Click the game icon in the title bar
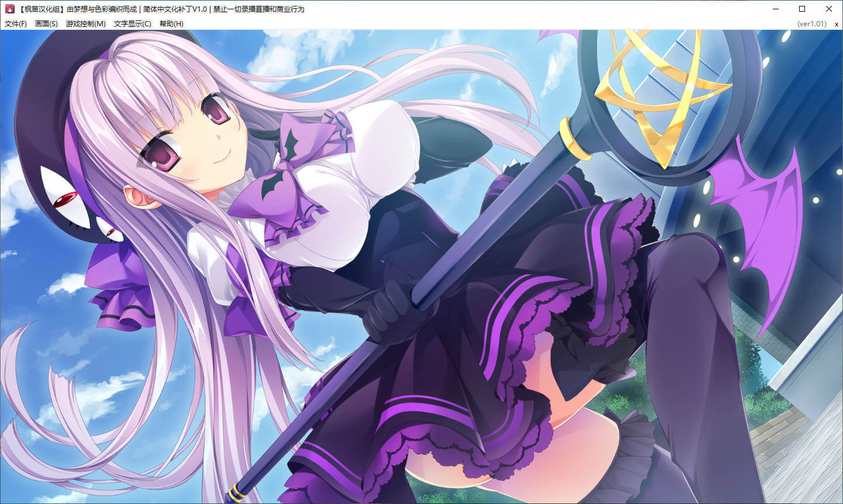 pyautogui.click(x=10, y=9)
